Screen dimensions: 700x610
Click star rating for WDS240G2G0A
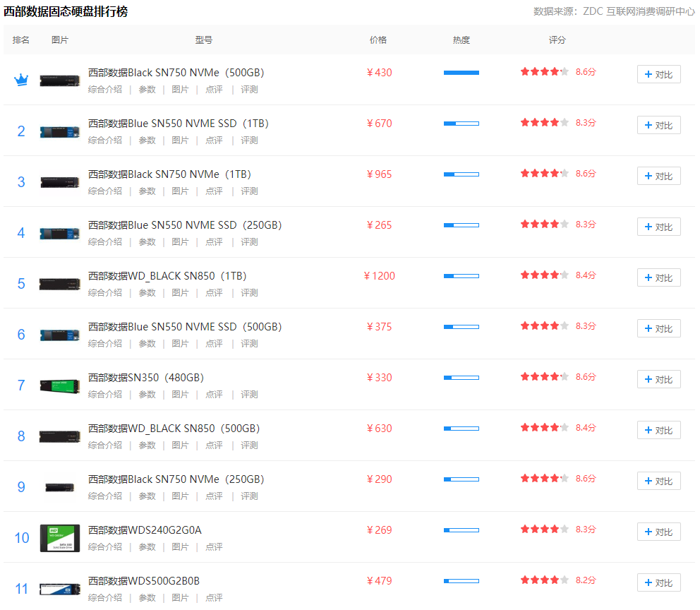tap(544, 530)
